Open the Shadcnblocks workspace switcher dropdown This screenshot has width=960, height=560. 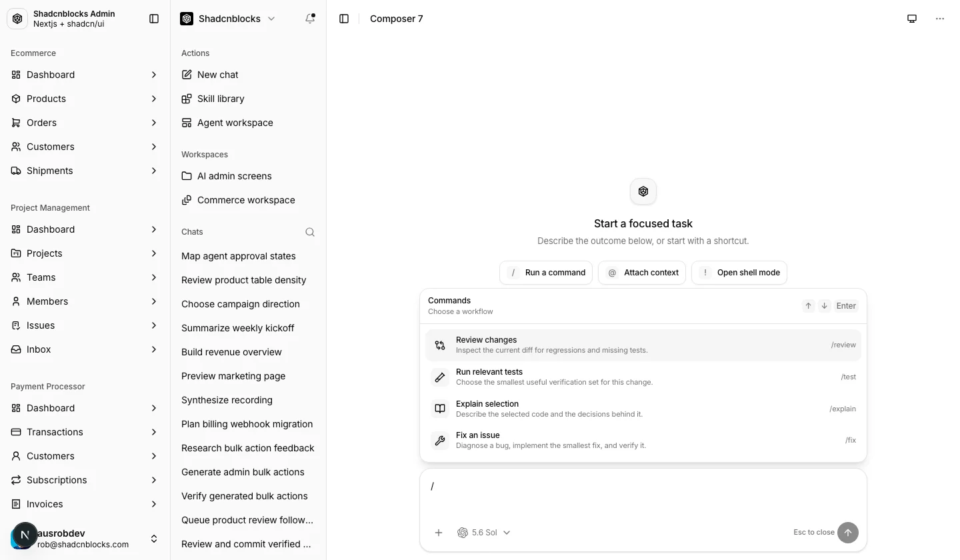228,19
